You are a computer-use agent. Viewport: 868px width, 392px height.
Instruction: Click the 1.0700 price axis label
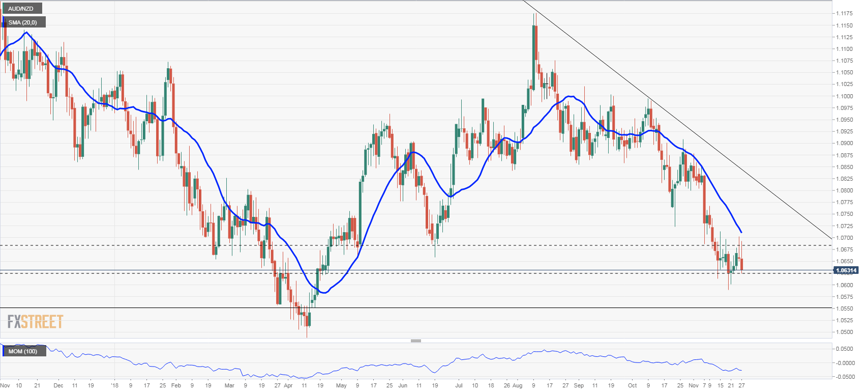[844, 238]
